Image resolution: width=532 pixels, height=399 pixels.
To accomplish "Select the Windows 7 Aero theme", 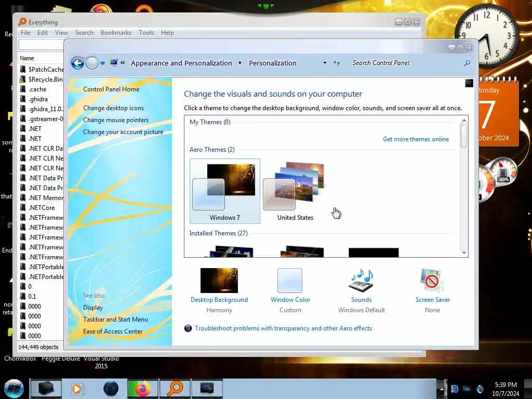I will click(225, 191).
